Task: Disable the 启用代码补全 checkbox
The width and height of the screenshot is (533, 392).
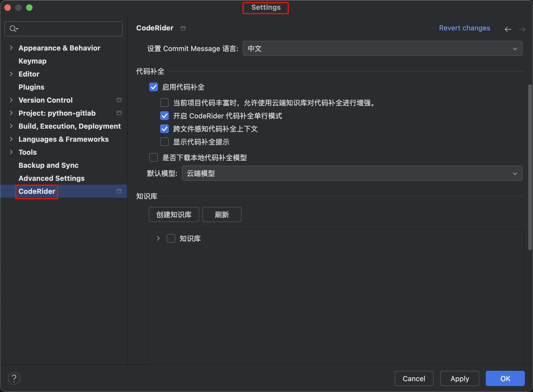Action: [x=154, y=87]
